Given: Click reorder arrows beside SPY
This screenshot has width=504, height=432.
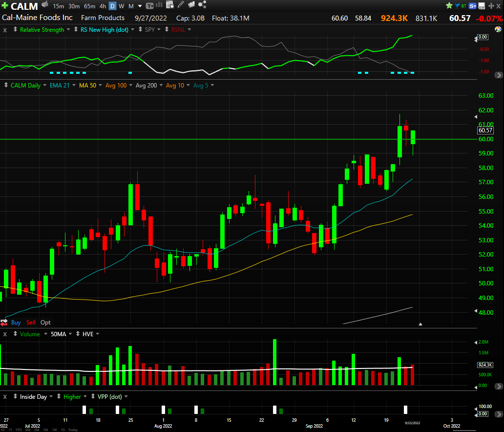Looking at the screenshot, I should pos(140,29).
